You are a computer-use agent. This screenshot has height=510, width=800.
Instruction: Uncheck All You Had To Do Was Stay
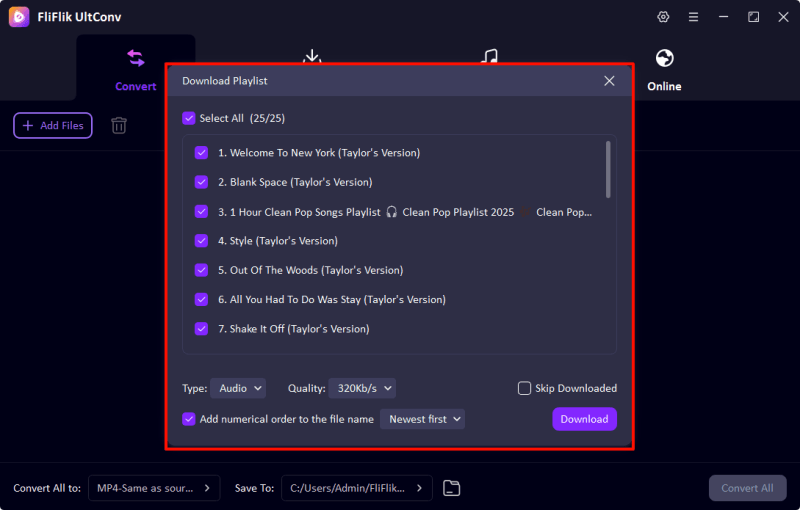(202, 299)
